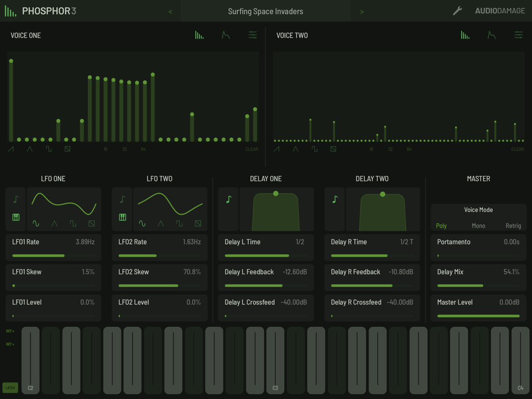Apply sawtooth preset shape to Voice One
The width and height of the screenshot is (532, 399).
click(x=11, y=149)
